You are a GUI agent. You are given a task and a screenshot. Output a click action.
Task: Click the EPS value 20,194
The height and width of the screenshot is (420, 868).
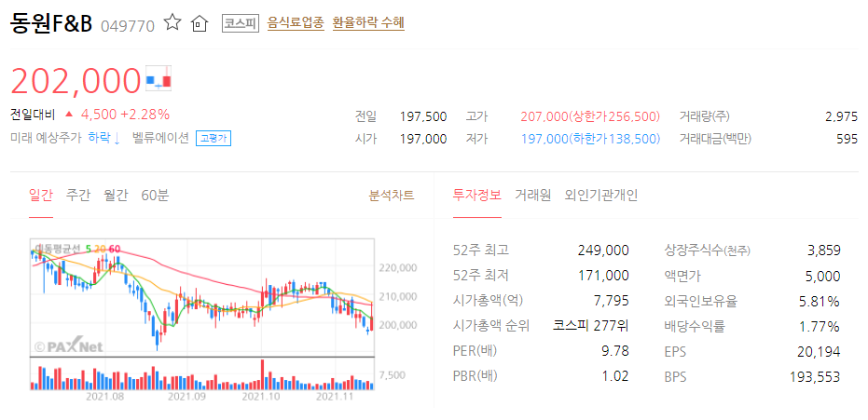click(x=819, y=351)
